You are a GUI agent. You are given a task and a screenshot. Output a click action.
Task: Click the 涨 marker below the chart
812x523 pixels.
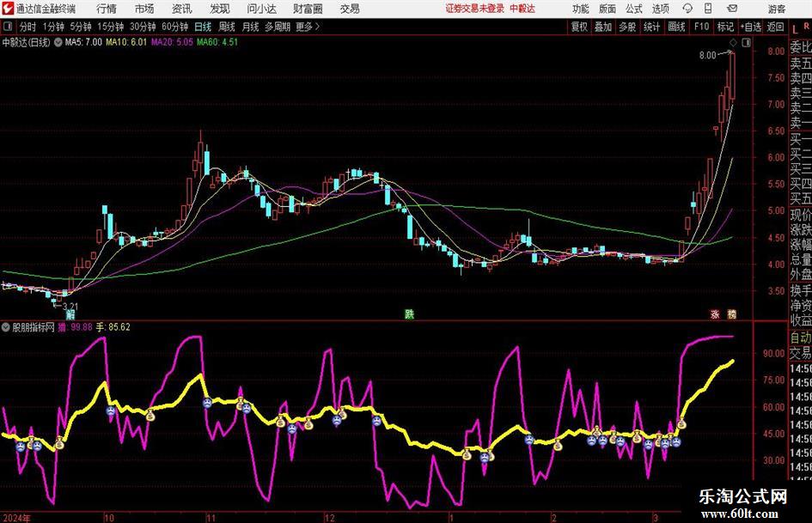point(715,314)
